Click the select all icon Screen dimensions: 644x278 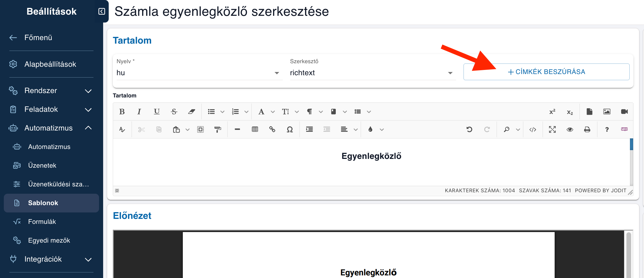(x=200, y=129)
